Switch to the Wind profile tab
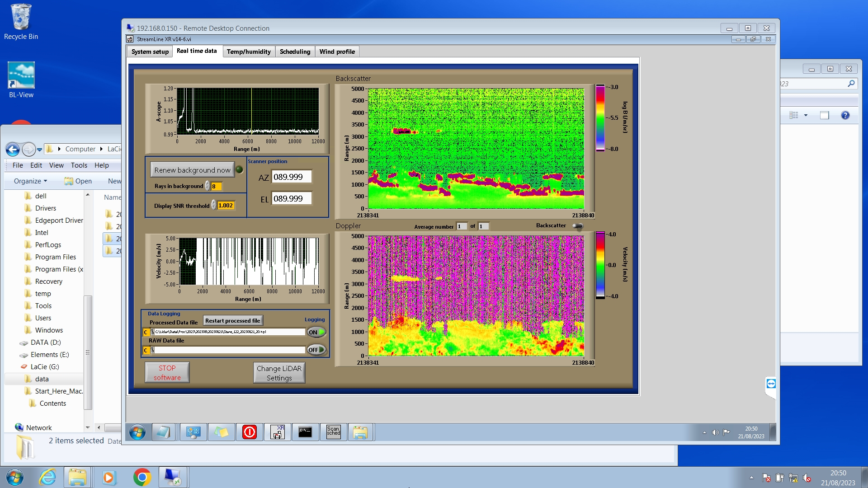The image size is (868, 488). (x=337, y=52)
